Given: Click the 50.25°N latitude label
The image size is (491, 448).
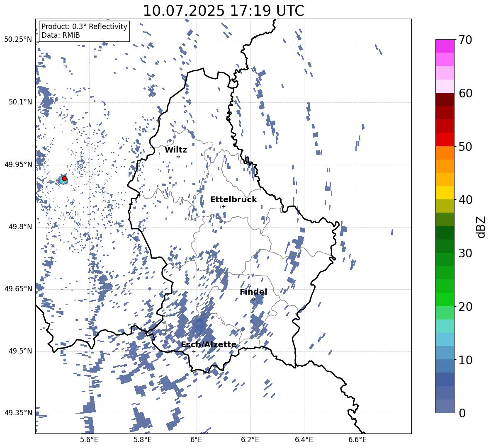Looking at the screenshot, I should pos(18,40).
